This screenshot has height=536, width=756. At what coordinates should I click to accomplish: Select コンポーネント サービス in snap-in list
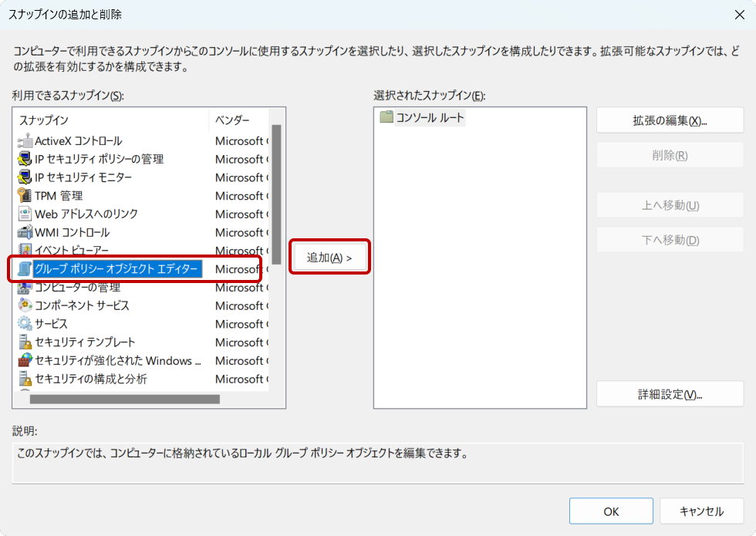point(82,305)
